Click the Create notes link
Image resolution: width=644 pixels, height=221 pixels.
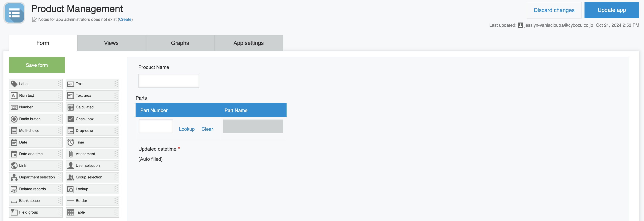[125, 19]
